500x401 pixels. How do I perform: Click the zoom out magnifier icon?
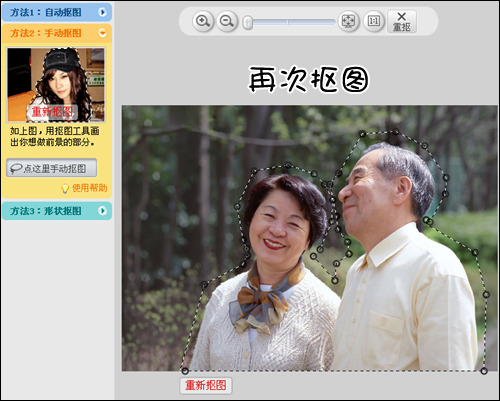click(x=227, y=21)
